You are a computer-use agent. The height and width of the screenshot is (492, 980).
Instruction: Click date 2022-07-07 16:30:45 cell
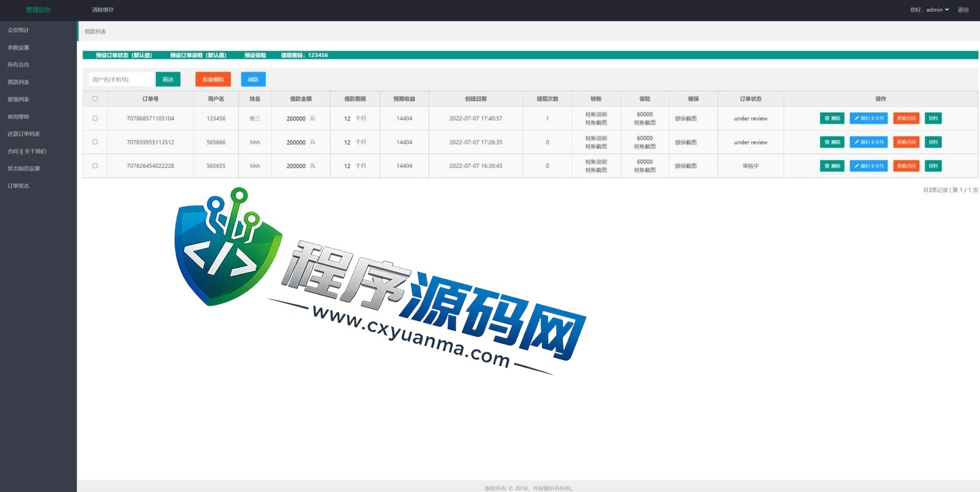tap(476, 166)
